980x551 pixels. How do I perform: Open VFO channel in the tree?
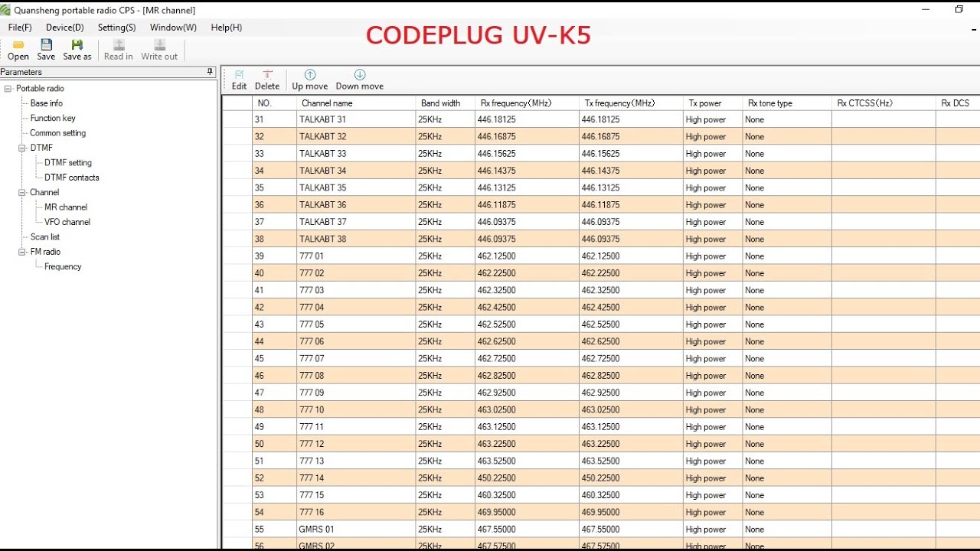click(67, 222)
